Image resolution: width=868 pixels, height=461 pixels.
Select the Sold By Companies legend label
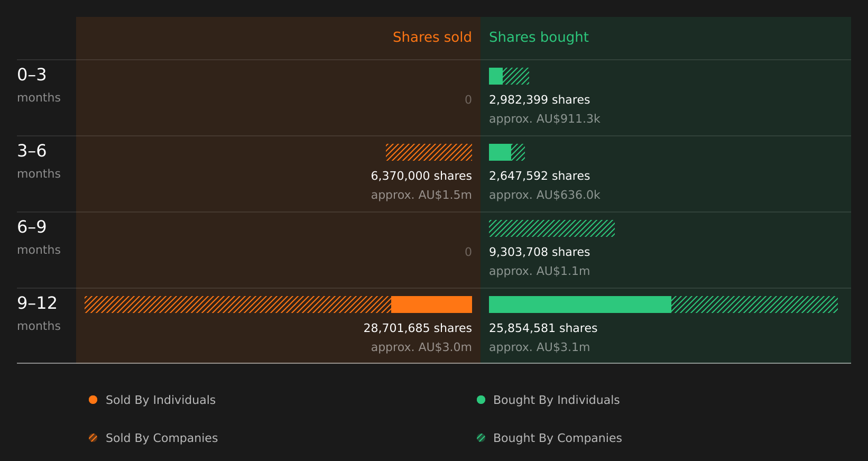[x=162, y=438]
